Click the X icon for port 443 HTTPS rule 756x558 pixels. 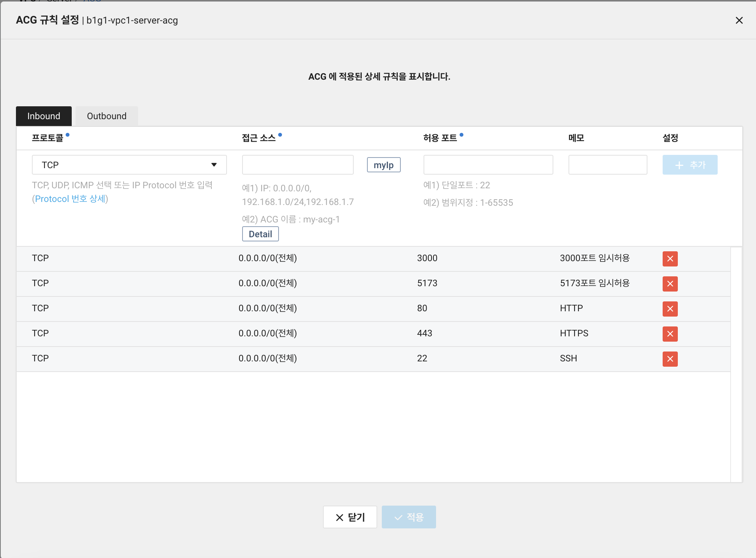(x=670, y=334)
